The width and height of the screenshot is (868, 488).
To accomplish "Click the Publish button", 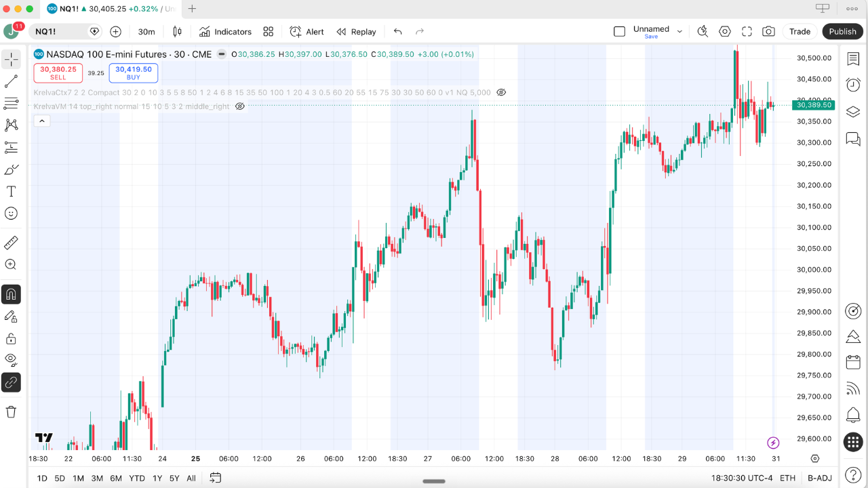I will (842, 31).
